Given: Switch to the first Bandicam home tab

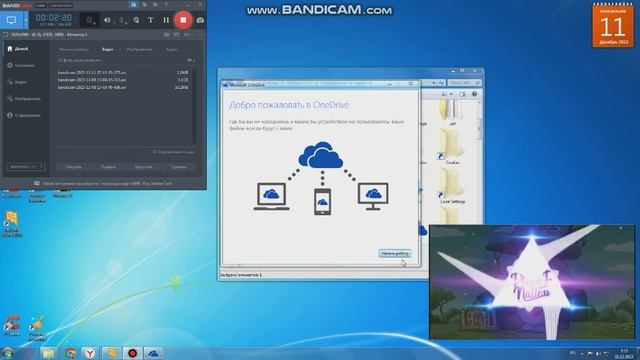Looking at the screenshot, I should (x=74, y=49).
